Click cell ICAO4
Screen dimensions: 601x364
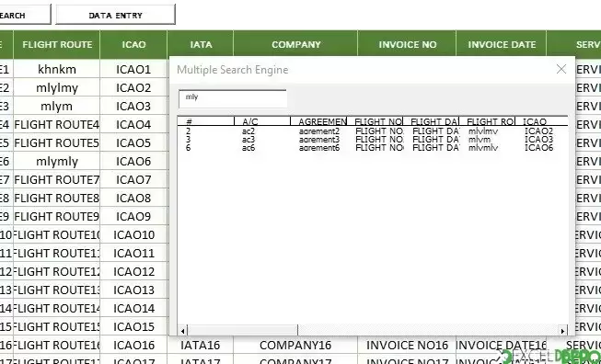tap(133, 124)
